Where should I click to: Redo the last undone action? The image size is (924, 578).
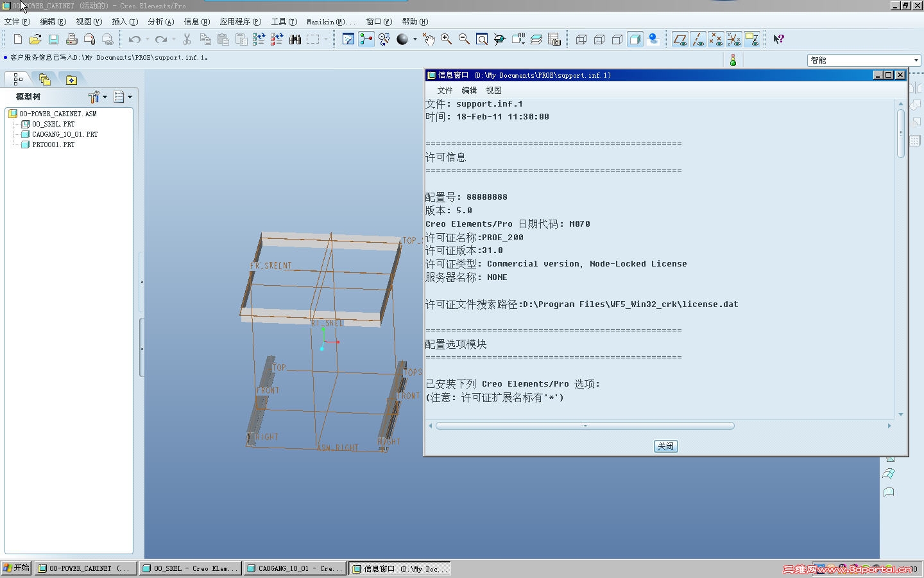click(161, 39)
